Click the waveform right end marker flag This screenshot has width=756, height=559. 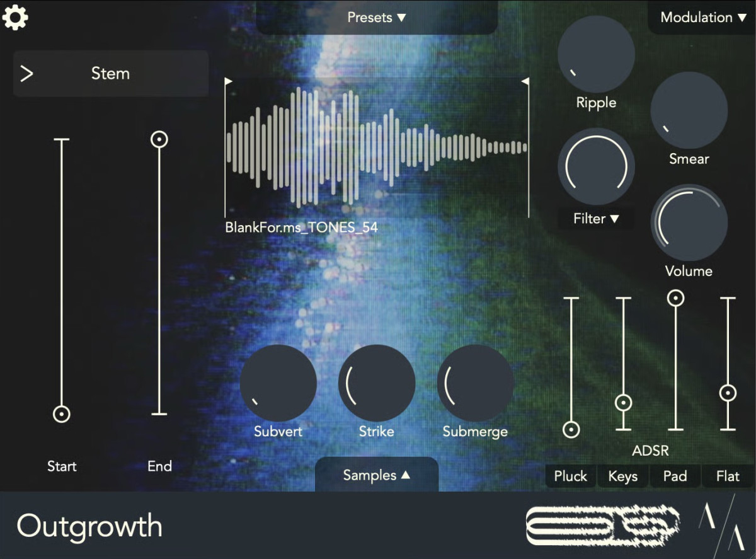[525, 81]
